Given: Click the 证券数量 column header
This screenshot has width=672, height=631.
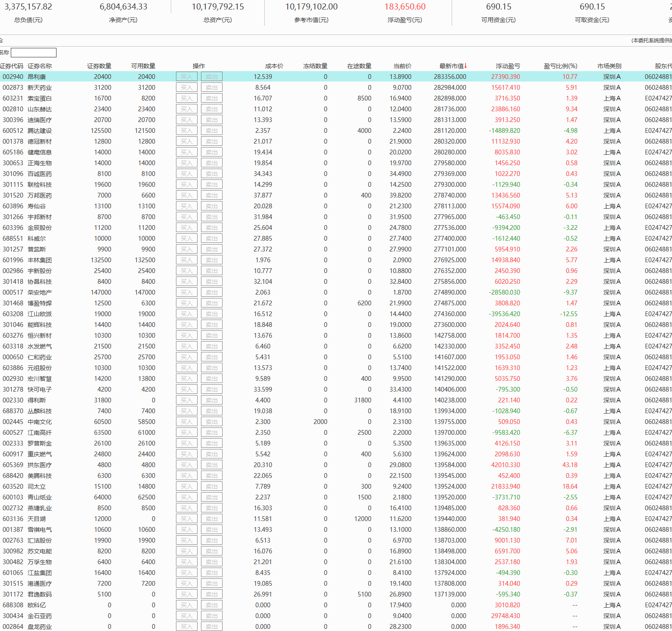Looking at the screenshot, I should coord(99,66).
